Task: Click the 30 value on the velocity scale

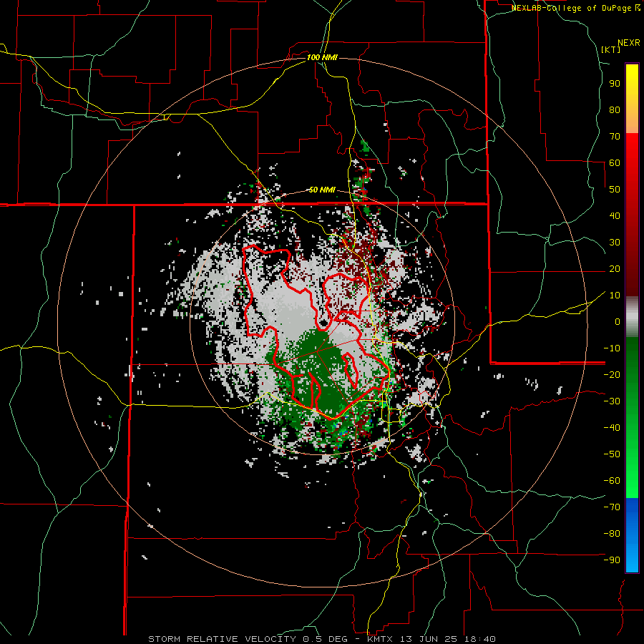Action: pyautogui.click(x=615, y=243)
